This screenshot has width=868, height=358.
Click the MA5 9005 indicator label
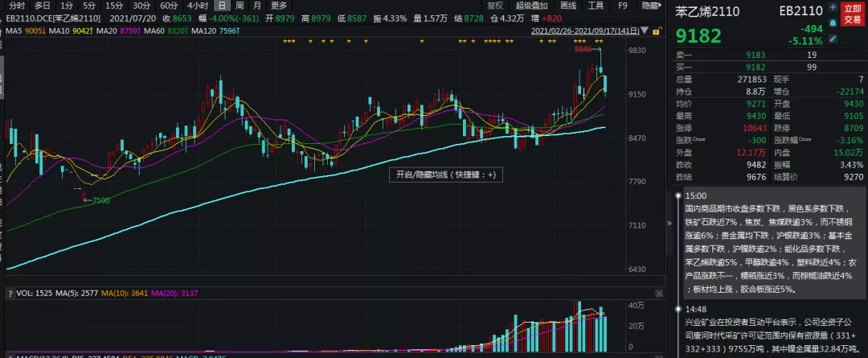coord(26,31)
